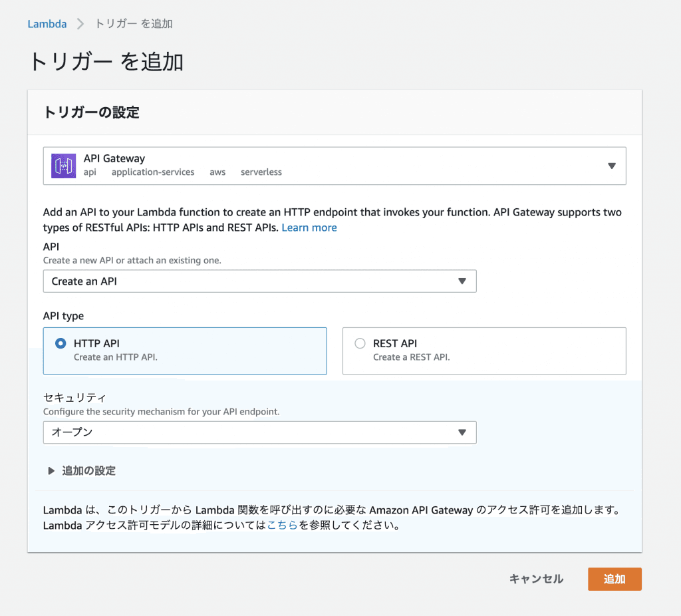Screen dimensions: 681x616
Task: Click the application-services tag text
Action: 153,172
